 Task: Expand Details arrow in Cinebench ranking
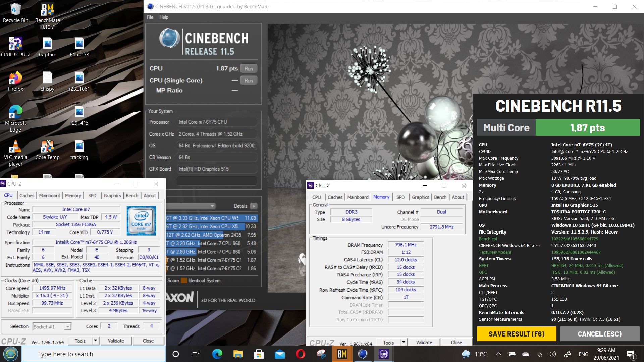(x=254, y=206)
